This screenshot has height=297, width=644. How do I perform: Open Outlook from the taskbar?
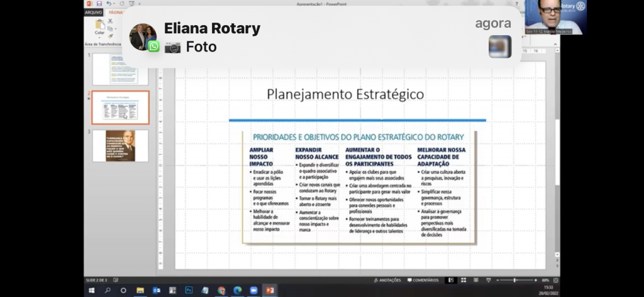pyautogui.click(x=156, y=291)
